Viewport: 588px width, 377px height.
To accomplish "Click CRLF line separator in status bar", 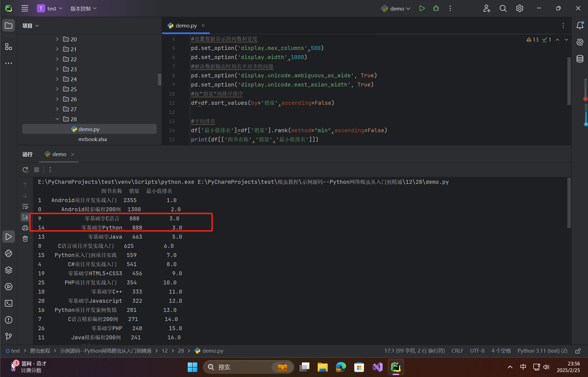I will point(457,351).
